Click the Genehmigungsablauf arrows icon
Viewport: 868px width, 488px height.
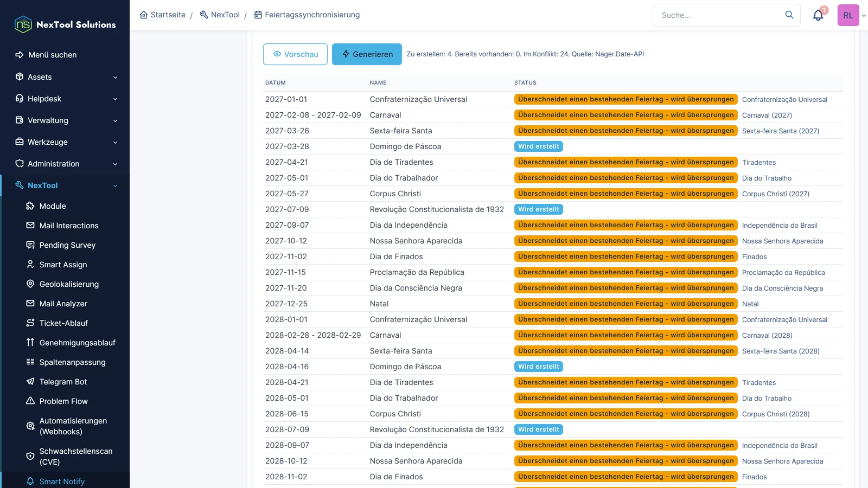pyautogui.click(x=30, y=343)
